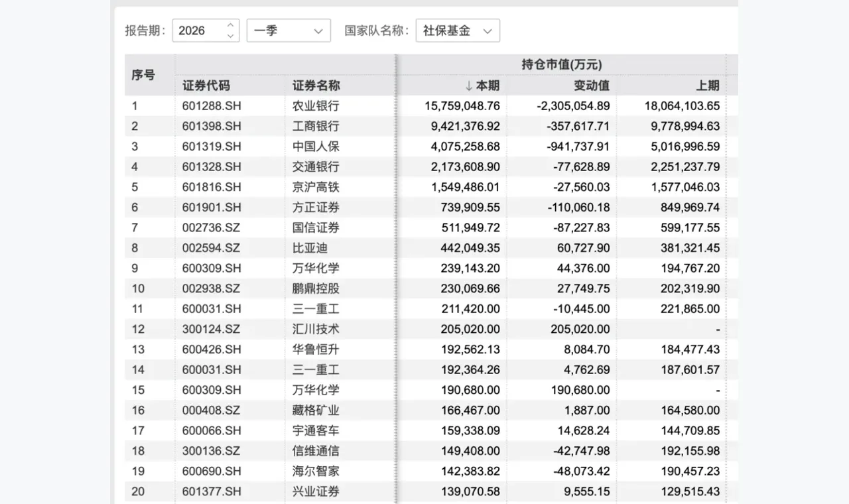Click previous value 599,177.55
This screenshot has width=849, height=504.
coord(690,227)
